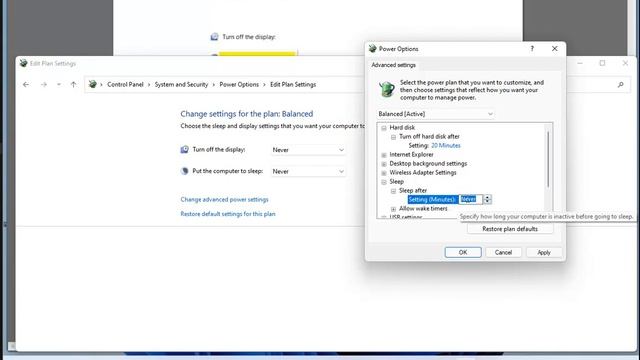The height and width of the screenshot is (360, 640).
Task: Collapse Turn off hard disk after node
Action: [x=393, y=137]
